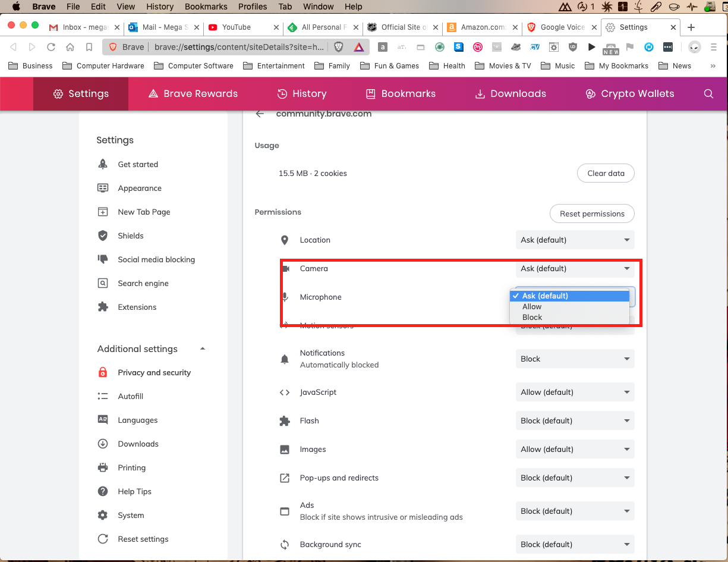The width and height of the screenshot is (728, 562).
Task: Open the Notifications permission dropdown
Action: click(x=575, y=359)
